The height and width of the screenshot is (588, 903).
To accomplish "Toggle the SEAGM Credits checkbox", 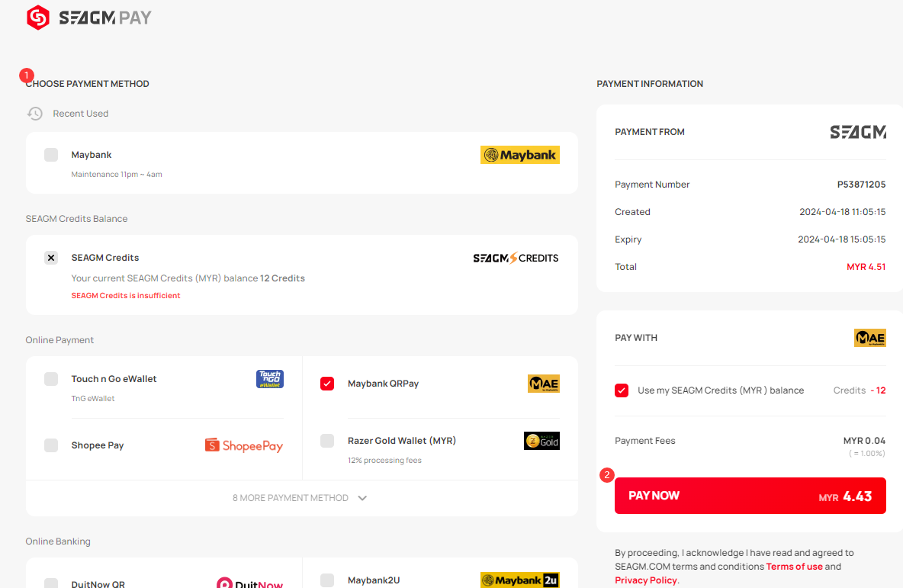I will coord(51,258).
